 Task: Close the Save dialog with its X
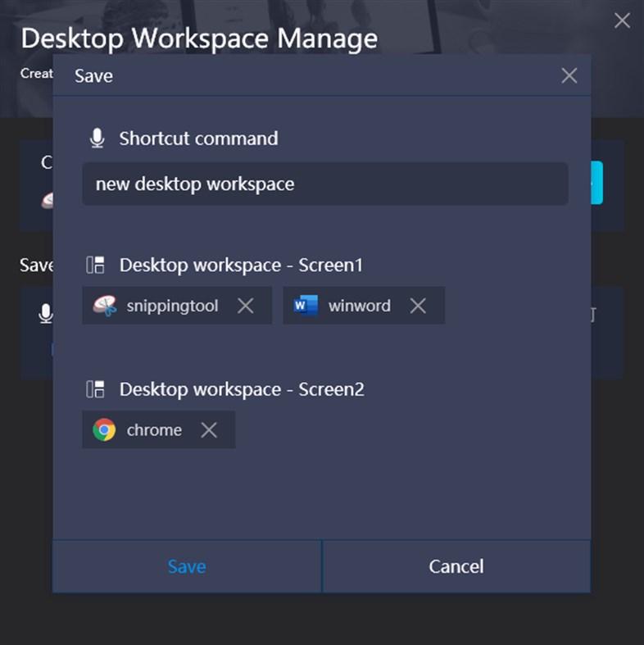pos(569,75)
